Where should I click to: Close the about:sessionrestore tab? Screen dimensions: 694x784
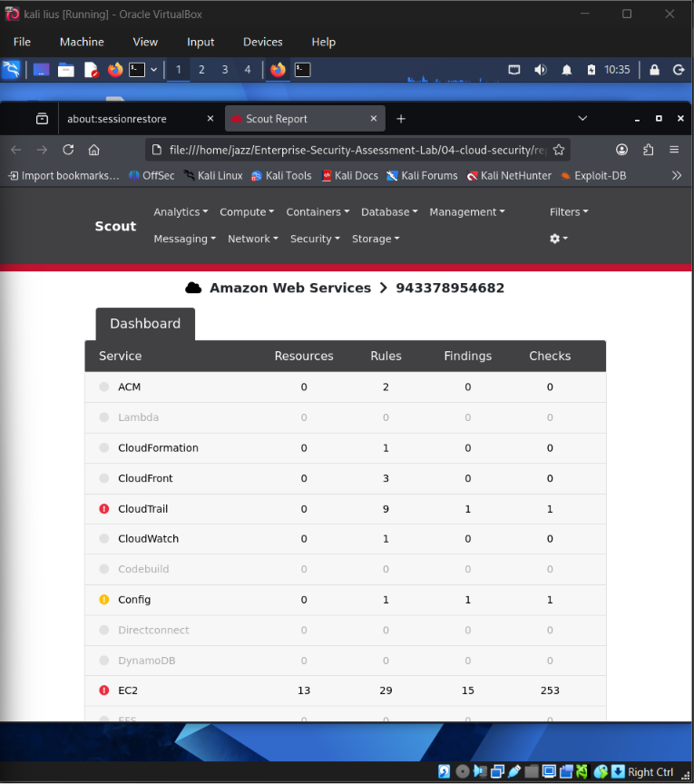(210, 119)
